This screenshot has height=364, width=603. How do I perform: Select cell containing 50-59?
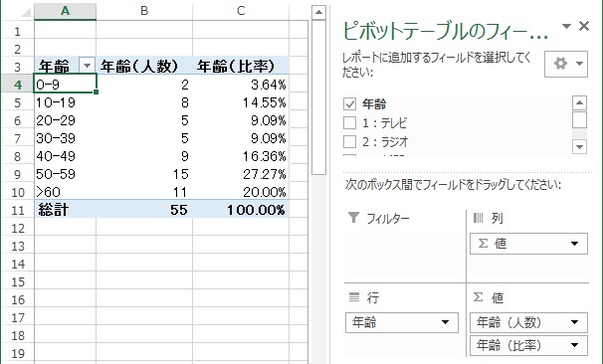(65, 174)
